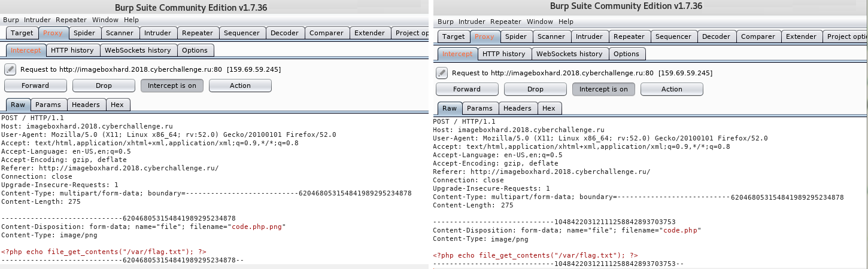
Task: Click the pencil edit icon in left Burp window
Action: (10, 69)
